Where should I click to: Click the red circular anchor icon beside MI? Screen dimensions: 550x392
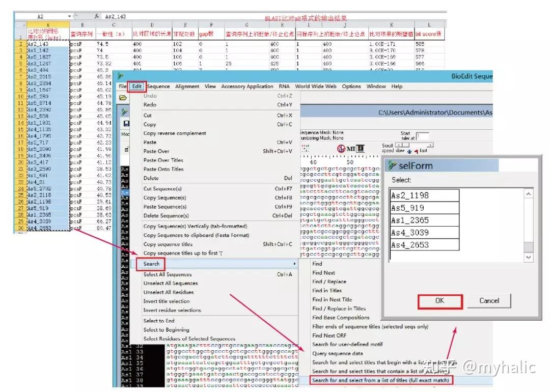pos(341,148)
